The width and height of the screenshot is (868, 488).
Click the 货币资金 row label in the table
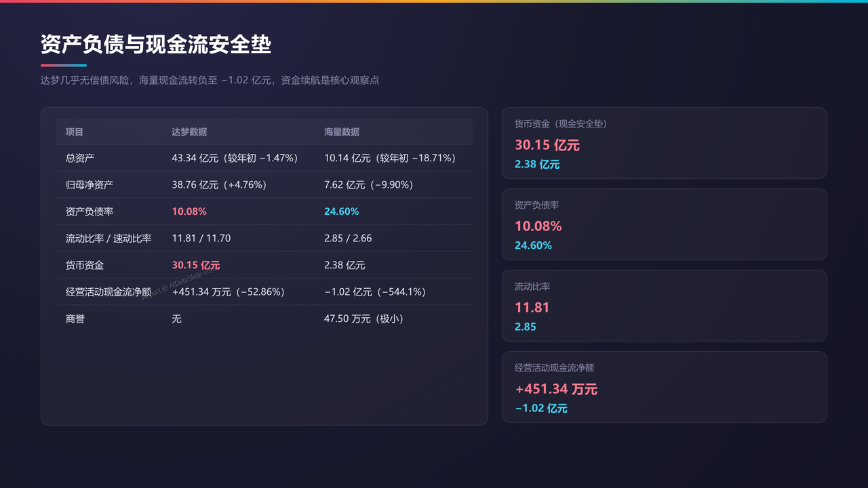point(85,265)
